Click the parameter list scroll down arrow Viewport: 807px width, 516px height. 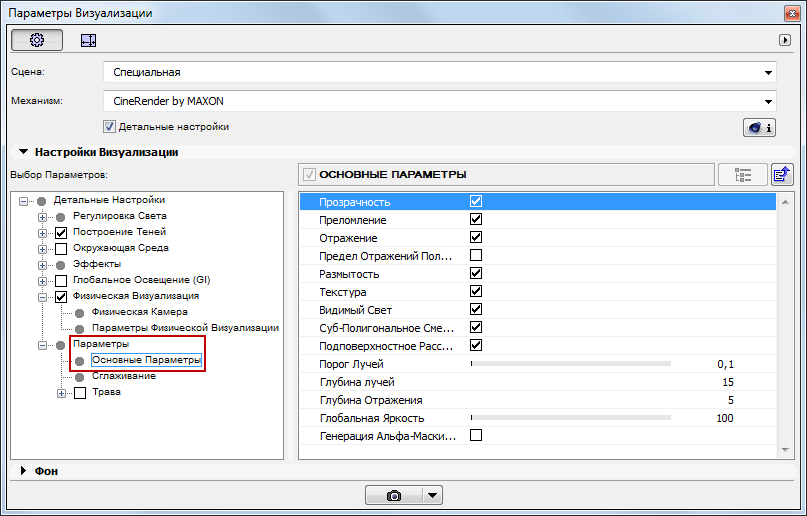click(x=785, y=450)
